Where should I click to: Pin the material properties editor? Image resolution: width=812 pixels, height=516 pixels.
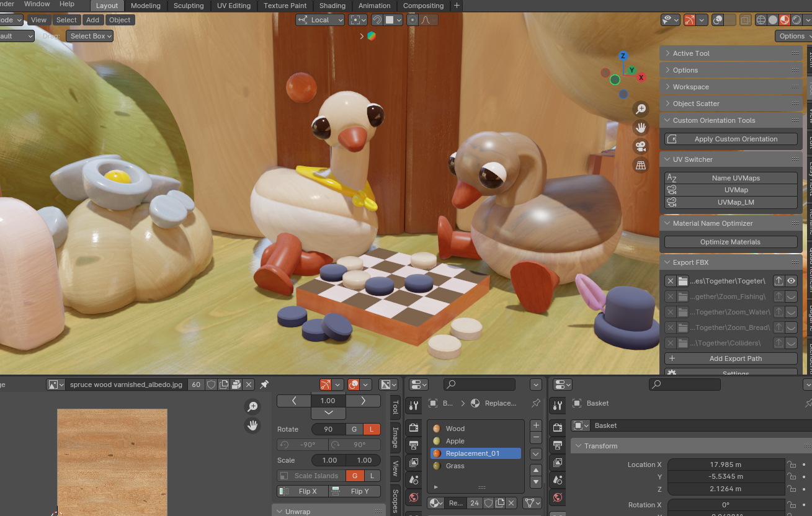click(x=536, y=403)
